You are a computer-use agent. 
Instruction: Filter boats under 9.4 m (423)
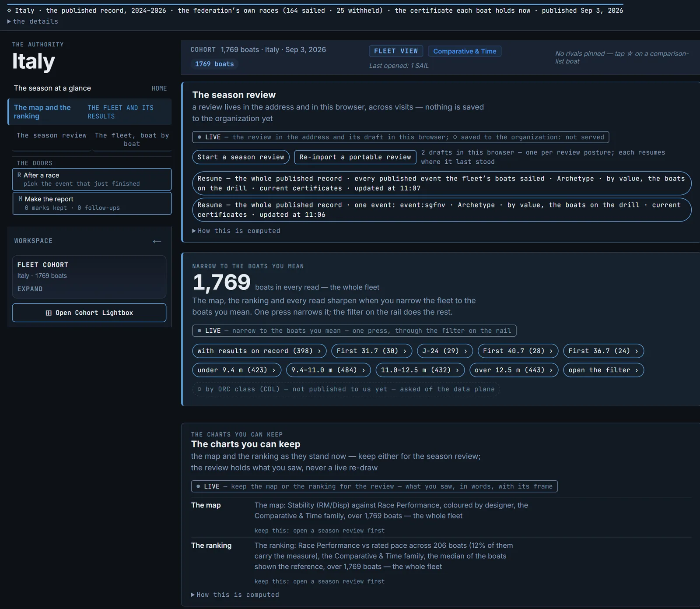(x=237, y=370)
